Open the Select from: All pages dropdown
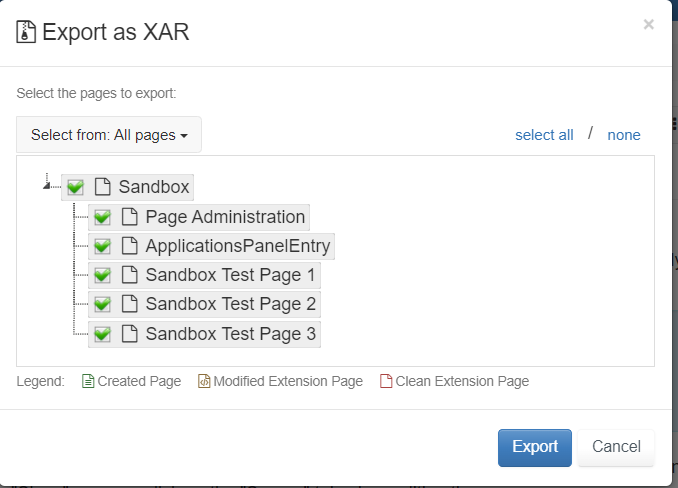The image size is (678, 488). 109,135
